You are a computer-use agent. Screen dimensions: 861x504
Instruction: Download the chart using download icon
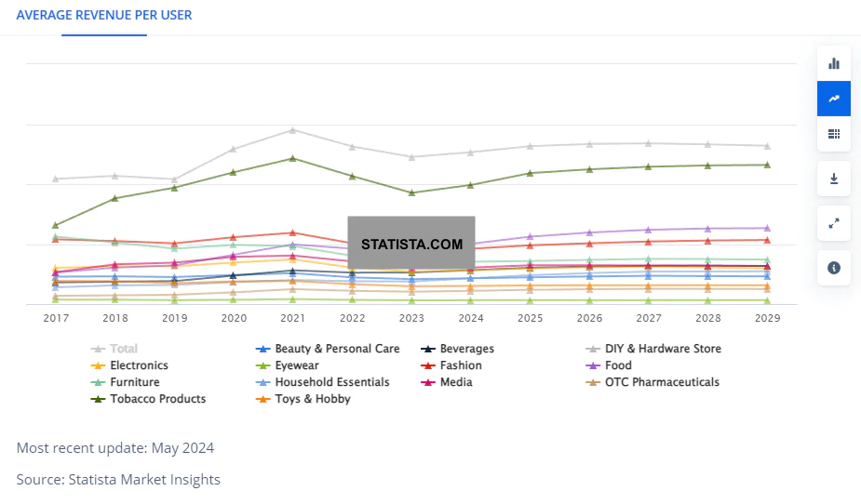834,179
